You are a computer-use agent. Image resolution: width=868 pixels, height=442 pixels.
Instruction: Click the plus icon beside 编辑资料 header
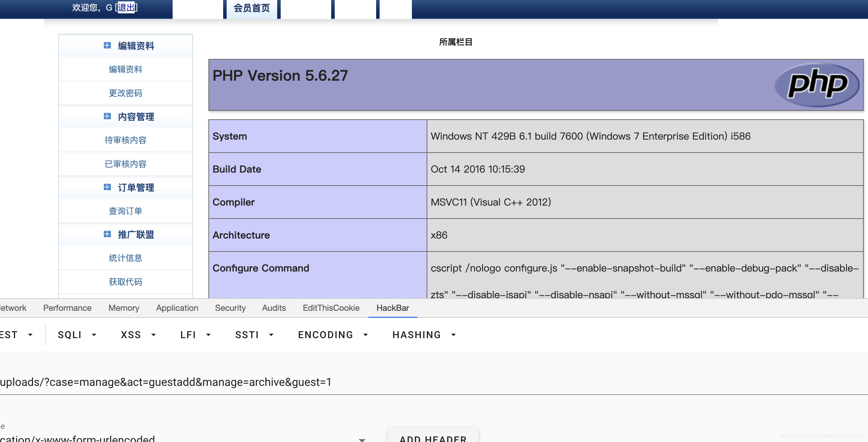107,45
